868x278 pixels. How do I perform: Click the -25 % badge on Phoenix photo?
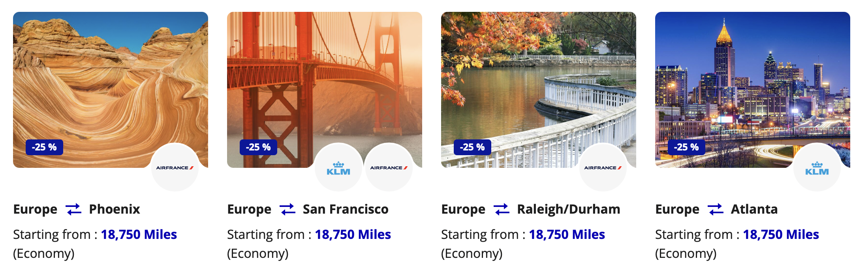[x=44, y=147]
